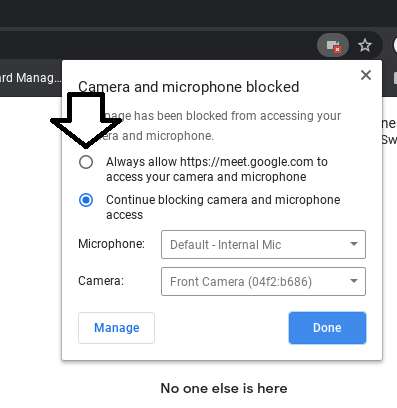
Task: Click the bookmark ending in 'rd Manag...'
Action: coord(31,78)
